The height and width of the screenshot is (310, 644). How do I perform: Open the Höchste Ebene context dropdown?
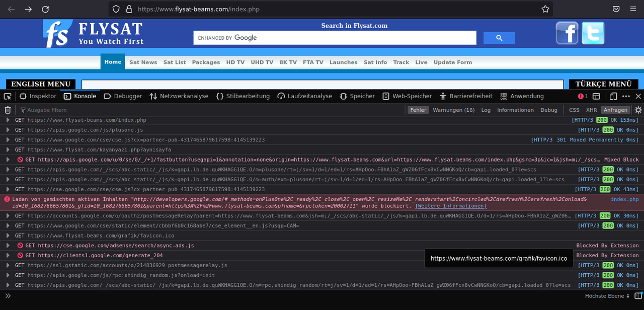pos(607,296)
